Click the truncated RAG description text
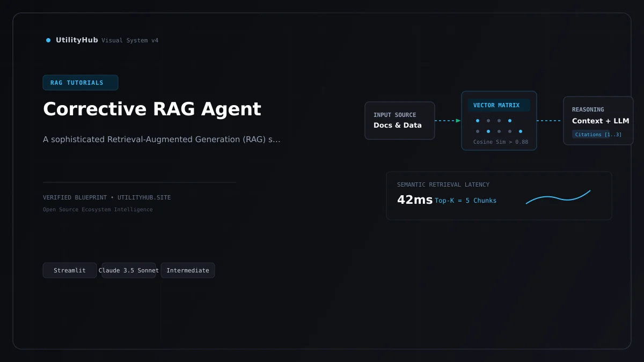644x362 pixels. (162, 139)
